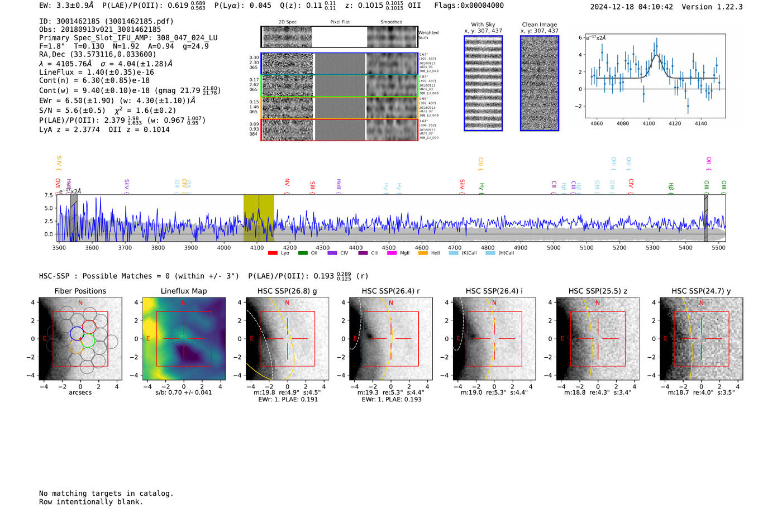This screenshot has width=782, height=532.
Task: Click the Smoothed column heading
Action: 392,22
